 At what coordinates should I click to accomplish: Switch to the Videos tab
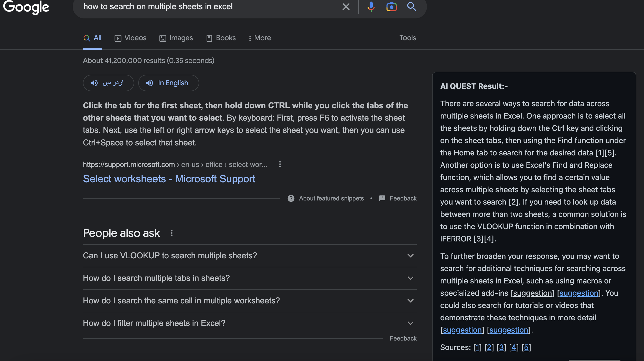point(131,38)
